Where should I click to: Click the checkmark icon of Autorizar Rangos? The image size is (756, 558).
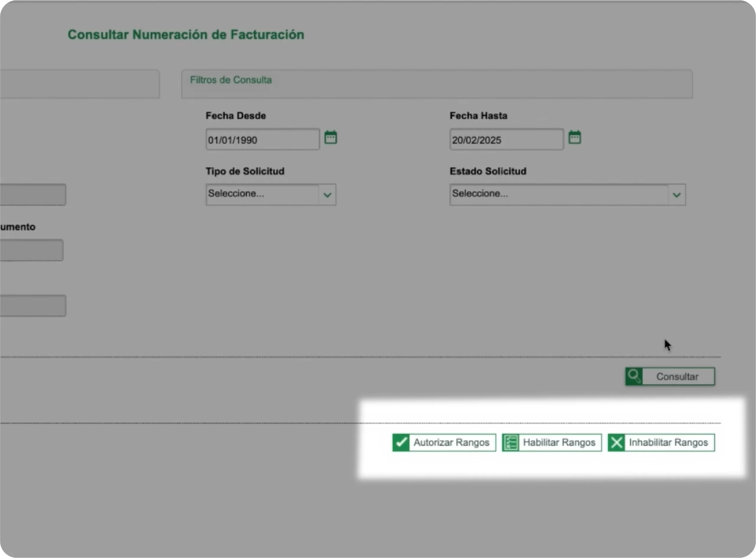401,443
